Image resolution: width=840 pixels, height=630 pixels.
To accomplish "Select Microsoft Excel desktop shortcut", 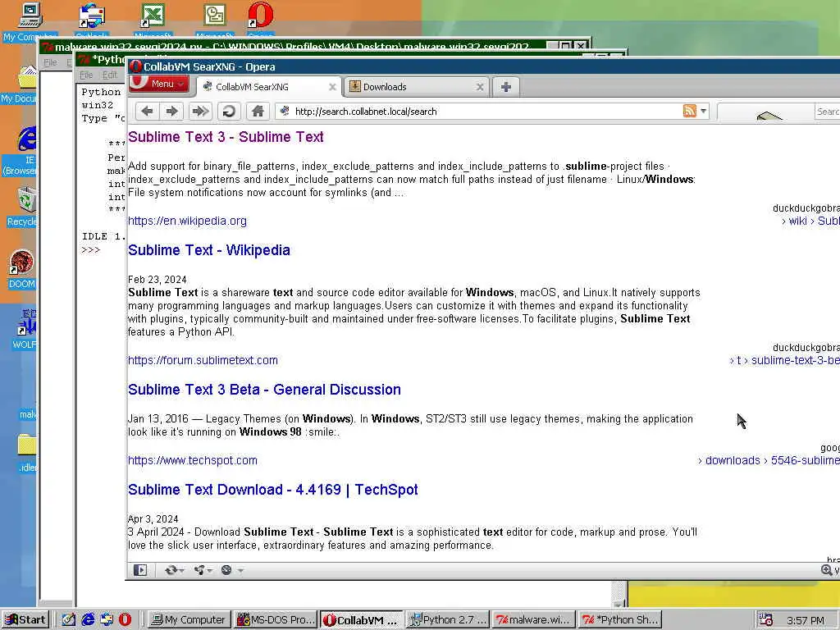I will pyautogui.click(x=153, y=21).
